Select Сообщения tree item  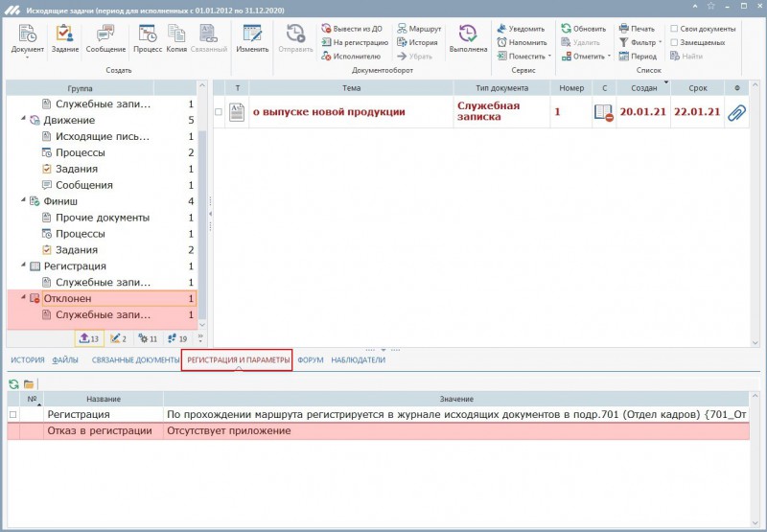(x=84, y=185)
